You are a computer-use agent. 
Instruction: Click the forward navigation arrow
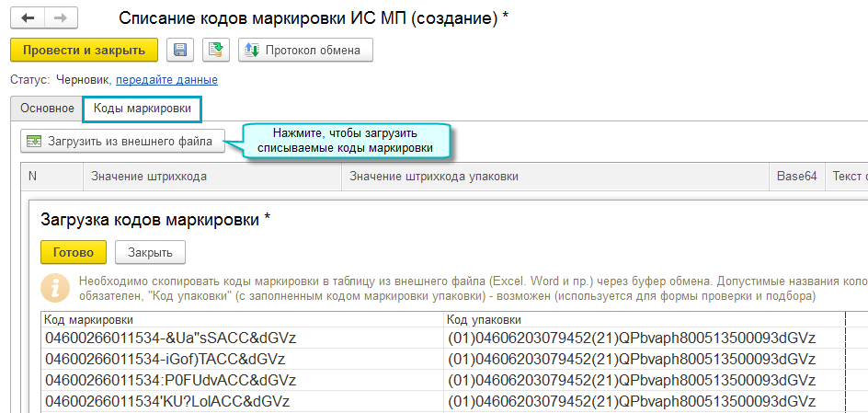61,17
